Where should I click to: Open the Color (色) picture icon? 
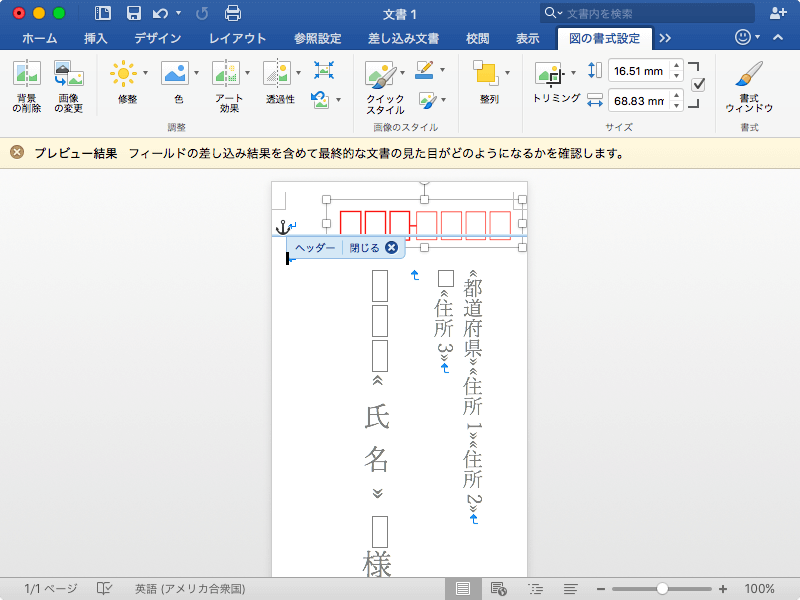[175, 73]
